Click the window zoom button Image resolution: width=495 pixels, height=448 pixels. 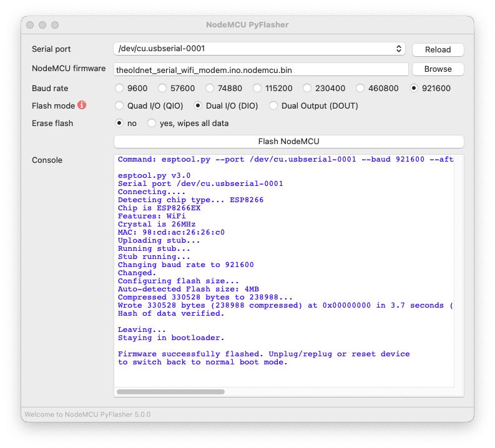(x=55, y=25)
